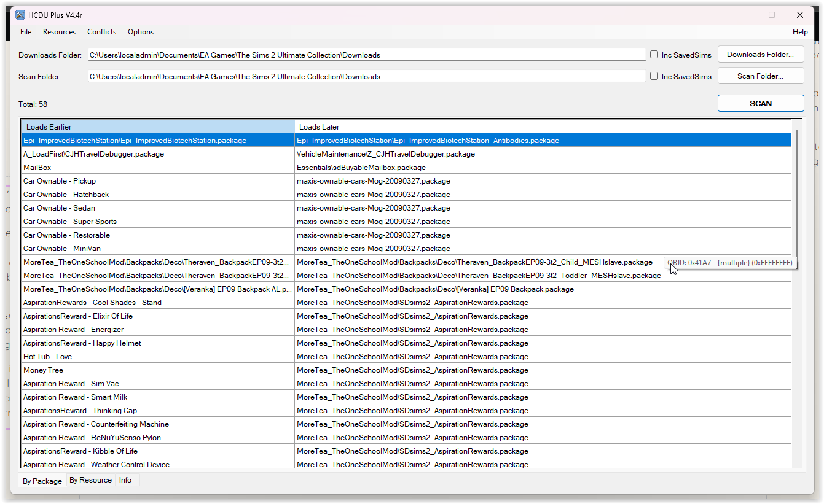Select the Money Tree conflict row
This screenshot has width=824, height=504.
pos(158,370)
